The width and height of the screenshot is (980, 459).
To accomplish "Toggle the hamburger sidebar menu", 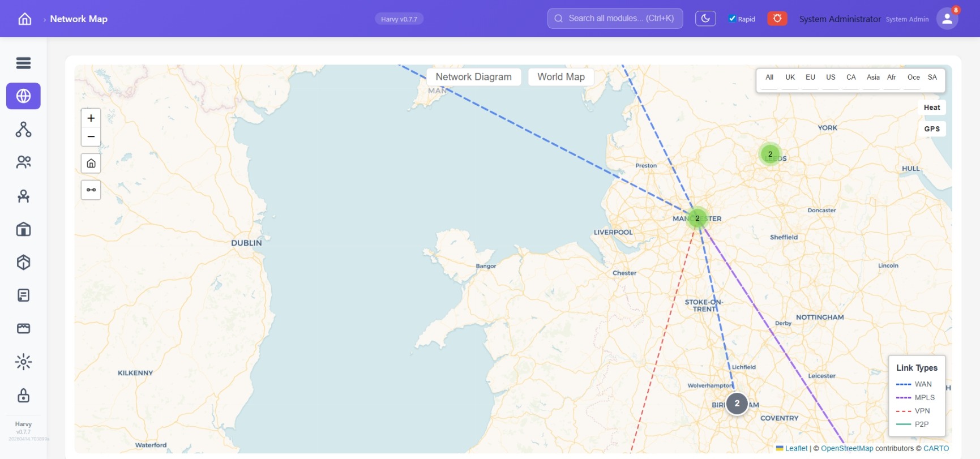I will [x=23, y=63].
